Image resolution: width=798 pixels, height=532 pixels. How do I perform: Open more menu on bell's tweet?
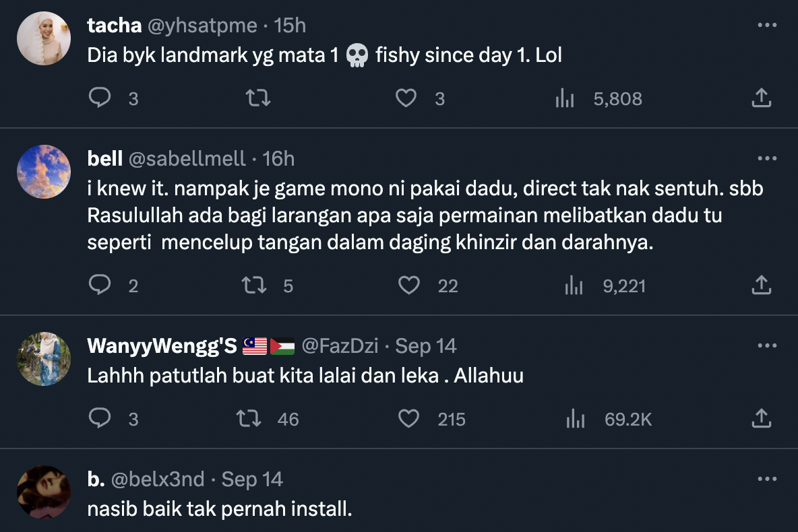(767, 159)
